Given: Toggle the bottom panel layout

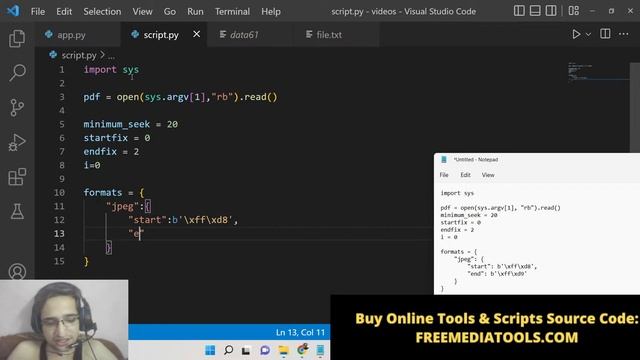Looking at the screenshot, I should (535, 11).
